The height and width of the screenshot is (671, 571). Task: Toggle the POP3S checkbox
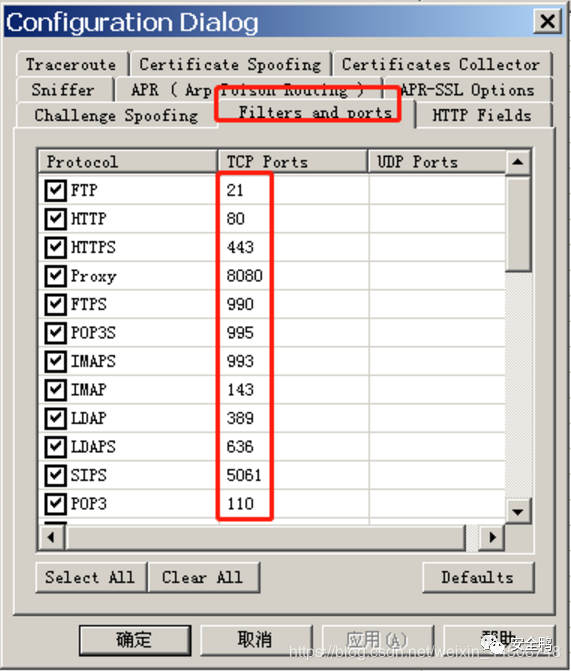(56, 333)
